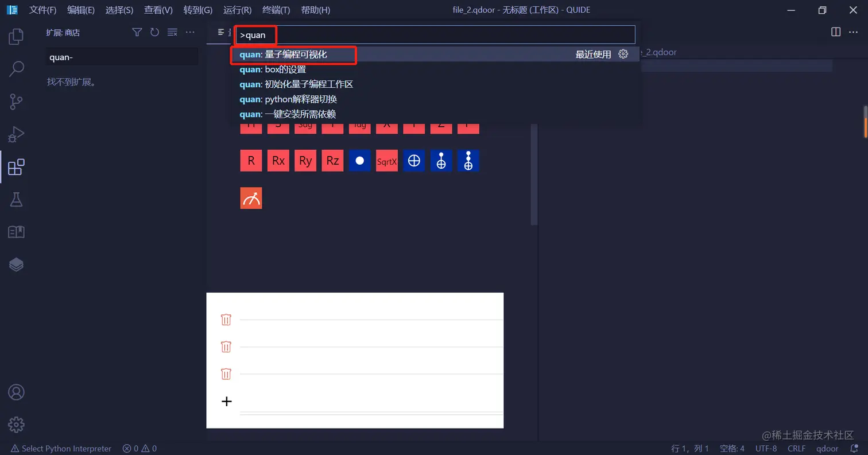Image resolution: width=868 pixels, height=455 pixels.
Task: Select the single-target NOT gate
Action: pos(414,161)
